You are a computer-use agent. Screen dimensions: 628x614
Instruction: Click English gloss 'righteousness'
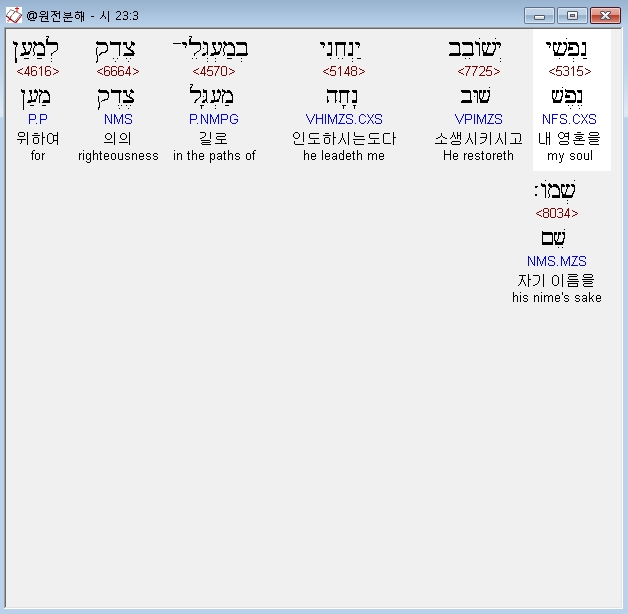click(x=118, y=156)
